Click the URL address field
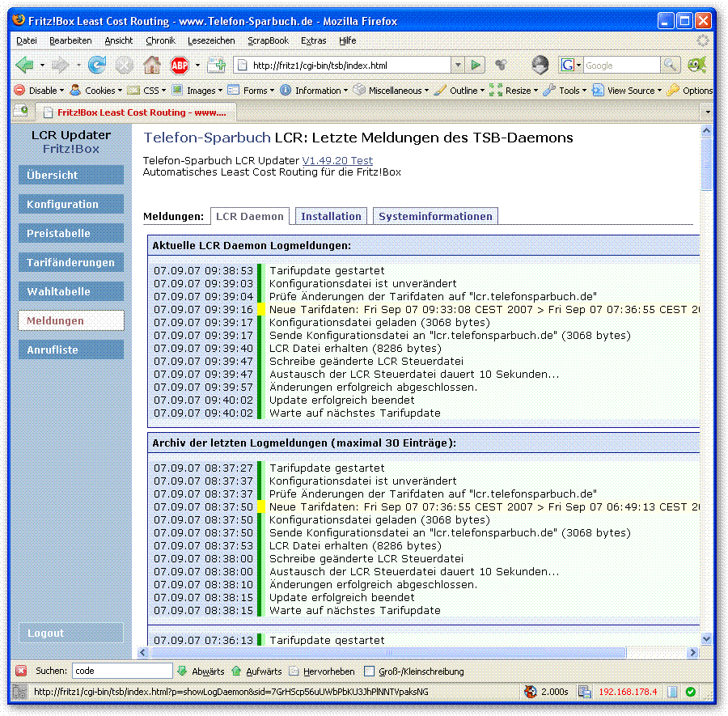 click(x=350, y=66)
